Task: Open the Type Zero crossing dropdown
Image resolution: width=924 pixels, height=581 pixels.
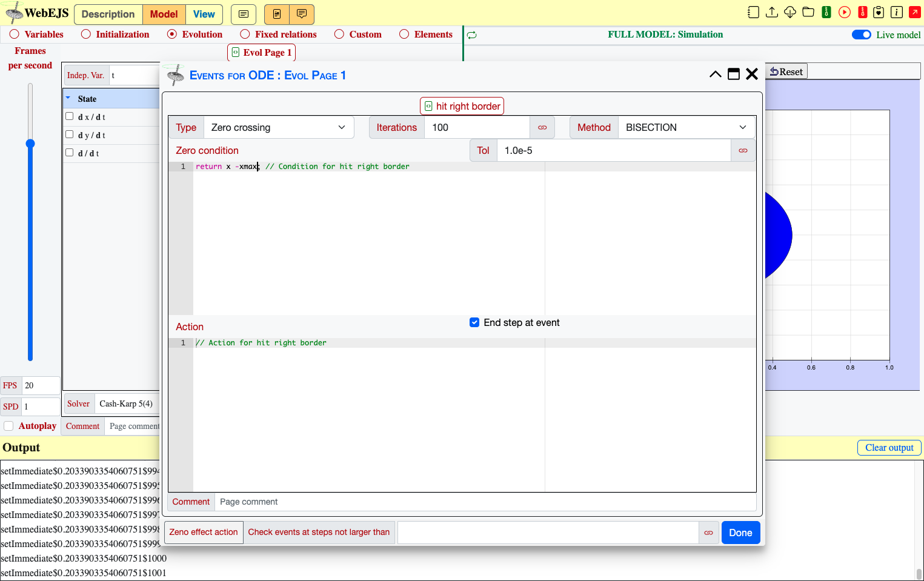Action: point(279,128)
